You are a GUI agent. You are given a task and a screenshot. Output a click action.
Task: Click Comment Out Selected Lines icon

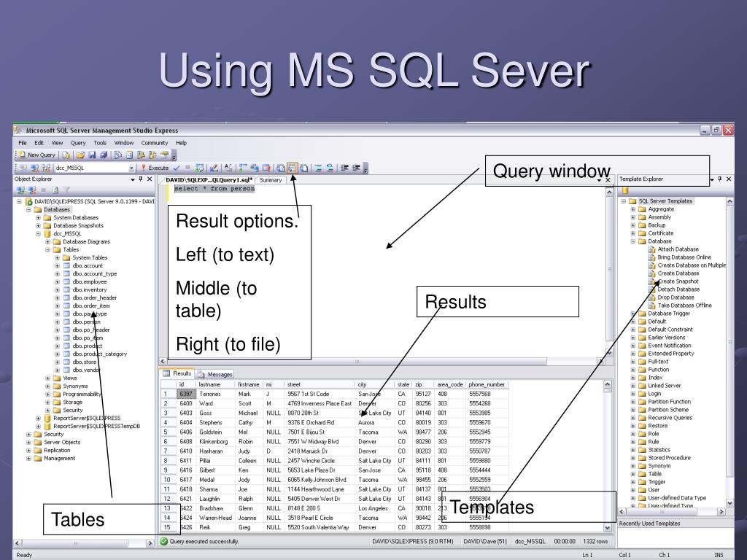coord(318,168)
